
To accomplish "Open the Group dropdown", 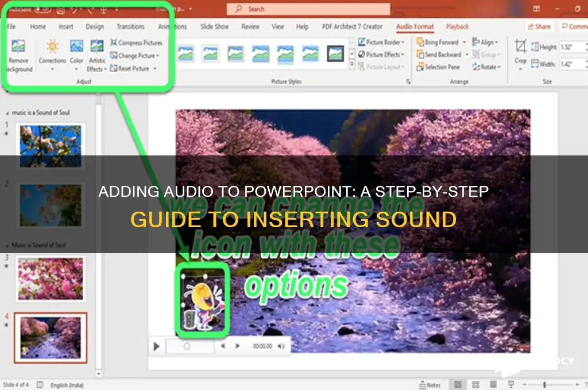I will [x=486, y=54].
